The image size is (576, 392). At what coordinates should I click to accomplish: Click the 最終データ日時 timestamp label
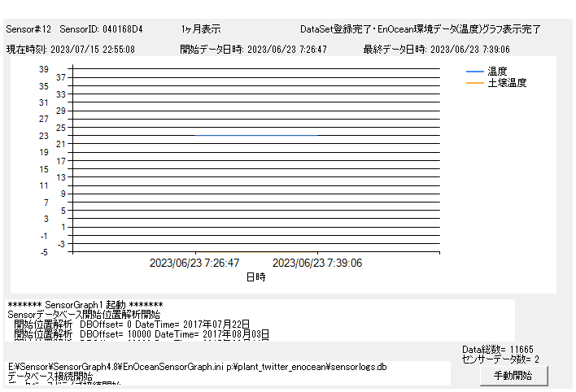pyautogui.click(x=437, y=50)
